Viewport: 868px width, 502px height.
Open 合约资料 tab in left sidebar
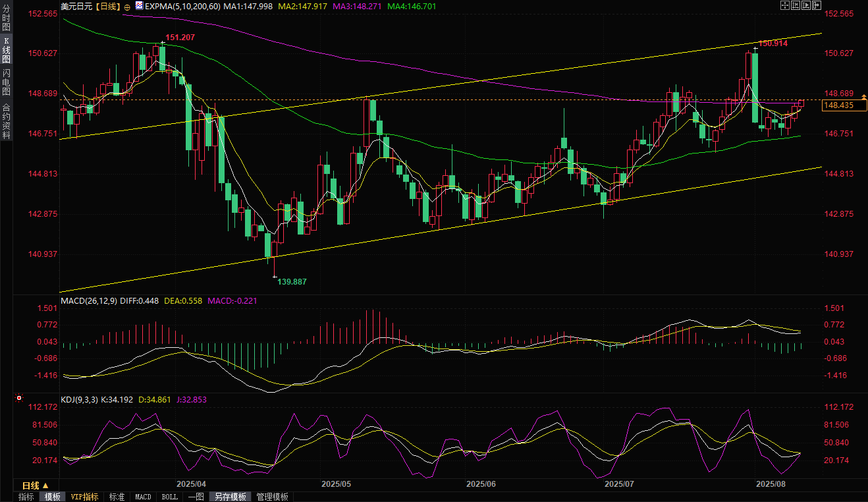click(x=7, y=121)
